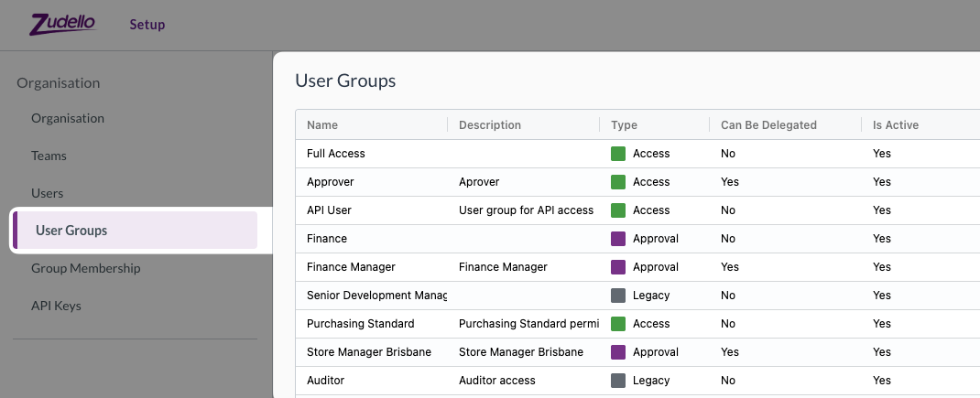Open Organisation settings in sidebar
The height and width of the screenshot is (398, 980).
point(68,118)
